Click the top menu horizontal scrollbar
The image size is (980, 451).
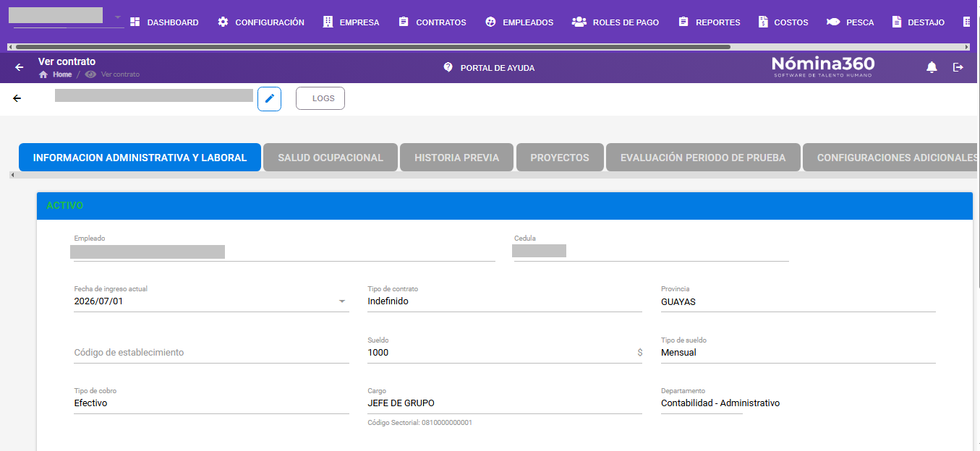coord(372,47)
